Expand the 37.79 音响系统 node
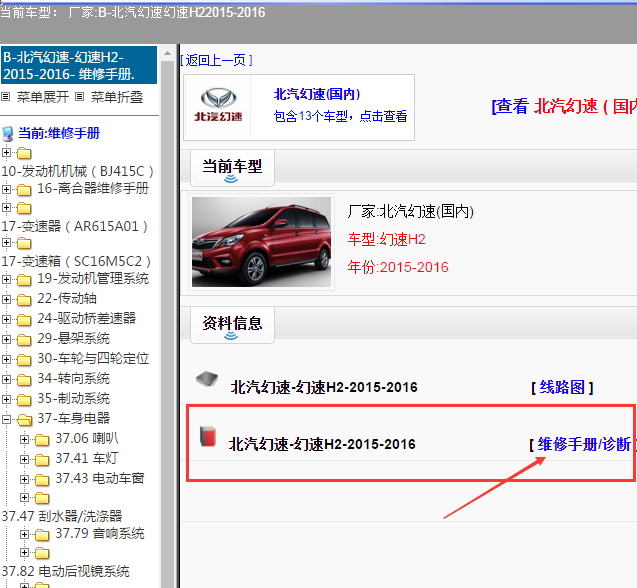 click(24, 534)
